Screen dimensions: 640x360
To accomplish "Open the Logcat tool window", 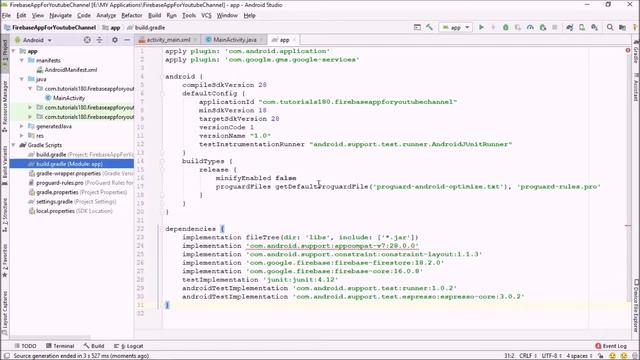I will point(129,346).
